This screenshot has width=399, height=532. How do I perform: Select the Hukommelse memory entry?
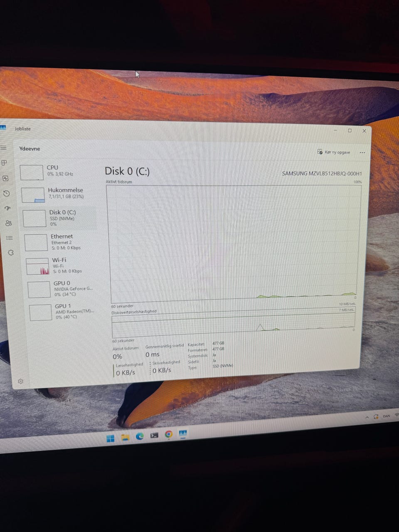click(x=58, y=194)
